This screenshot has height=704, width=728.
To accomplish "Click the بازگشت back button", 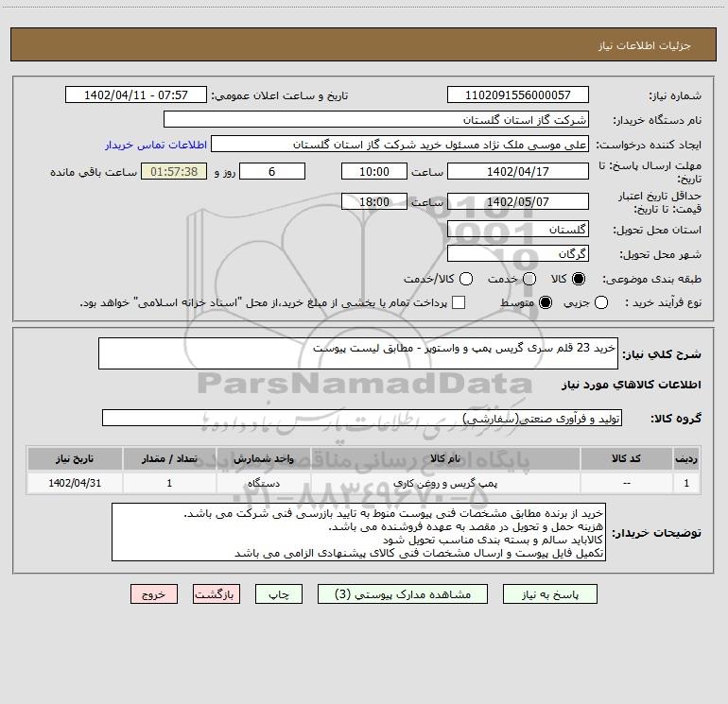I will (217, 594).
